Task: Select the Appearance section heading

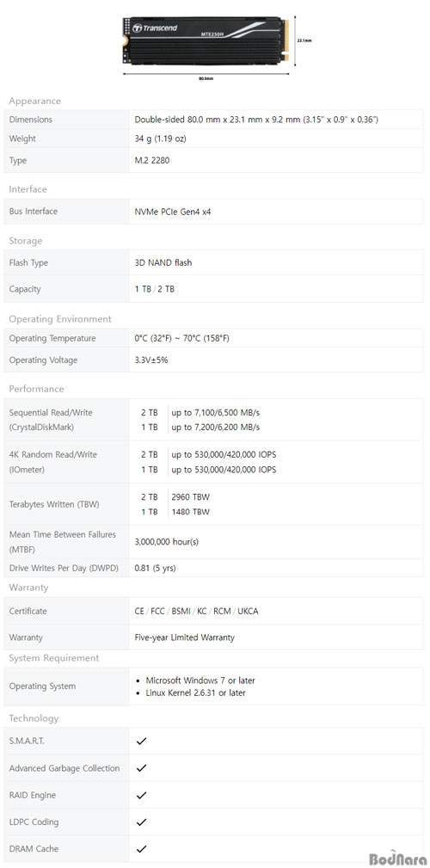Action: tap(35, 101)
